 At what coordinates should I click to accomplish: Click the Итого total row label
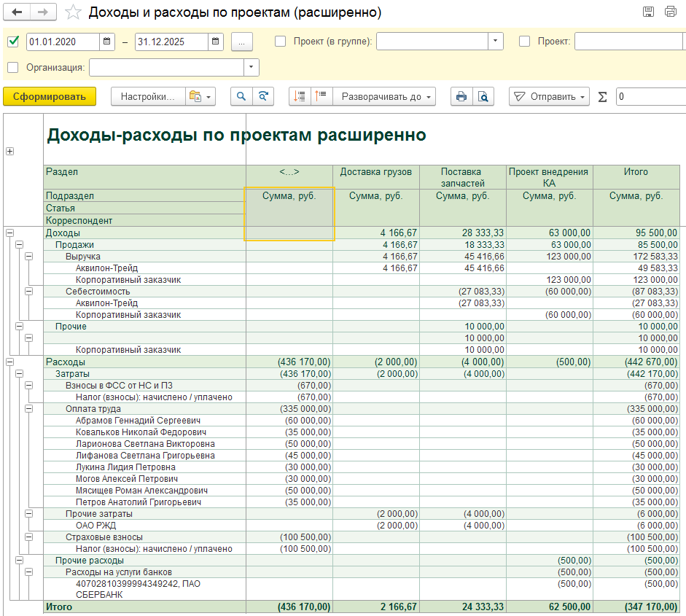[59, 607]
